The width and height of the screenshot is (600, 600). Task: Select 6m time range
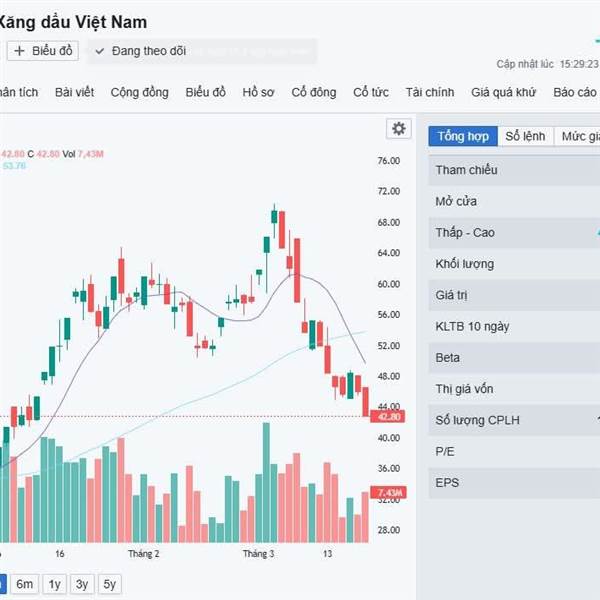pos(25,584)
